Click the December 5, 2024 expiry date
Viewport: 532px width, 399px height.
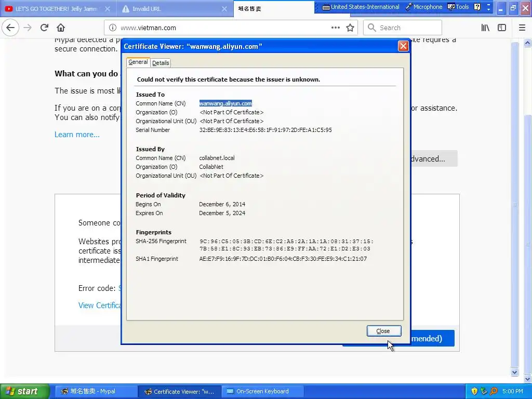click(x=222, y=213)
